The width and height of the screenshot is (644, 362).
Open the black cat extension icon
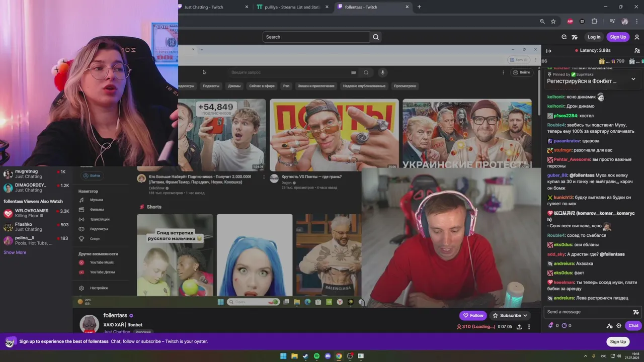(x=582, y=22)
